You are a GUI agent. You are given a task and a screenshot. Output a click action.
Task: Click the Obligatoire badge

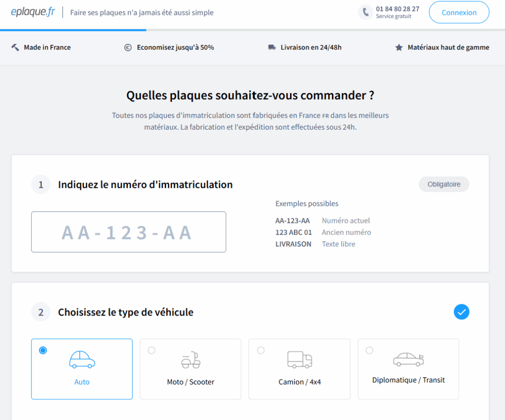444,184
